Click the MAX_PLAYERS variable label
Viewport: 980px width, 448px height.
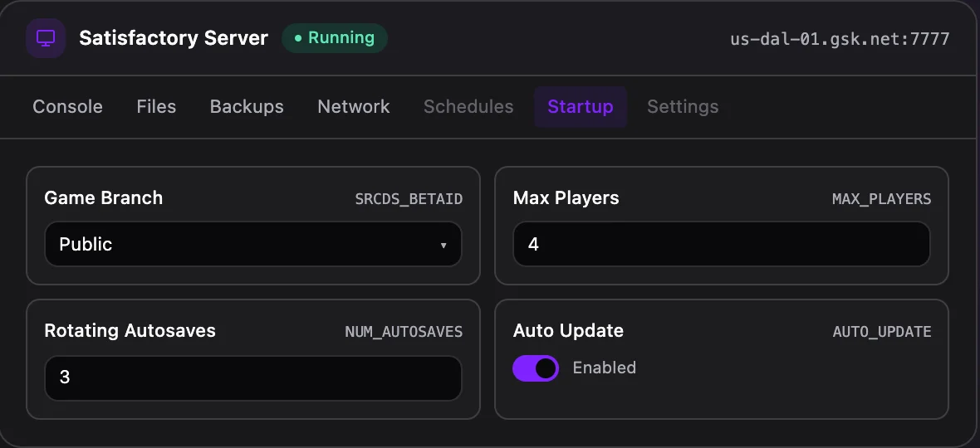point(881,199)
